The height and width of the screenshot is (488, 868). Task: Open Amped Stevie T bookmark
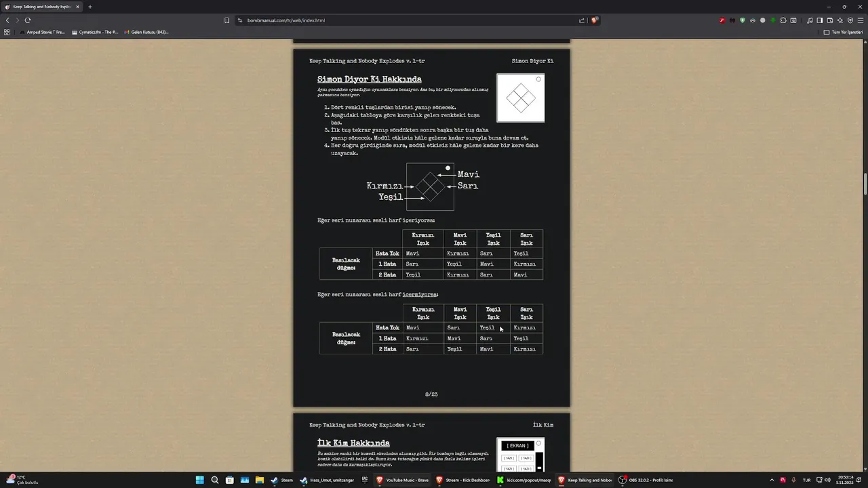[43, 32]
